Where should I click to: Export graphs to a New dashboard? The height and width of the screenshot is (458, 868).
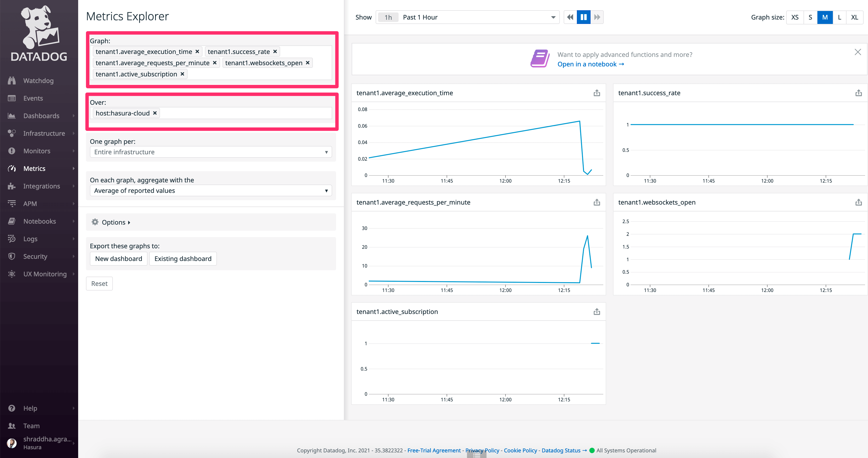tap(118, 258)
